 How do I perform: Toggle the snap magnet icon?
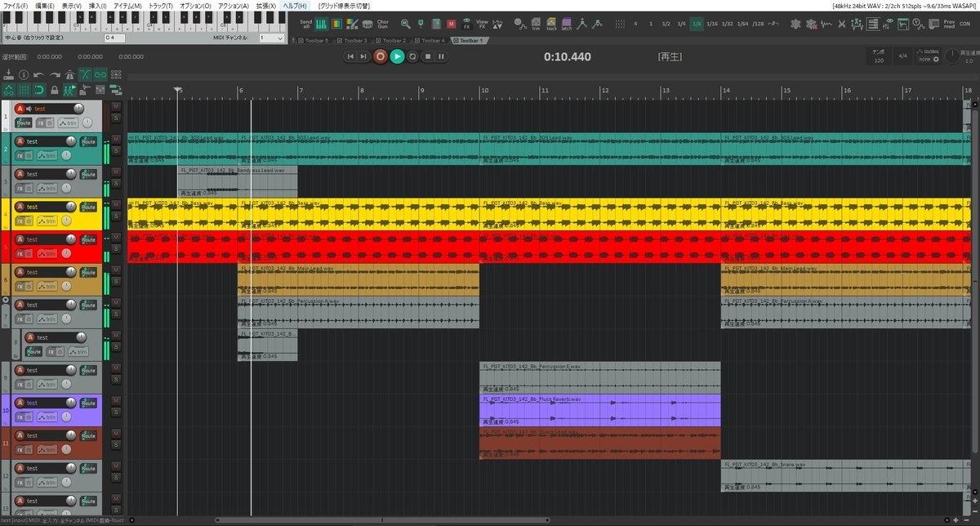click(39, 90)
